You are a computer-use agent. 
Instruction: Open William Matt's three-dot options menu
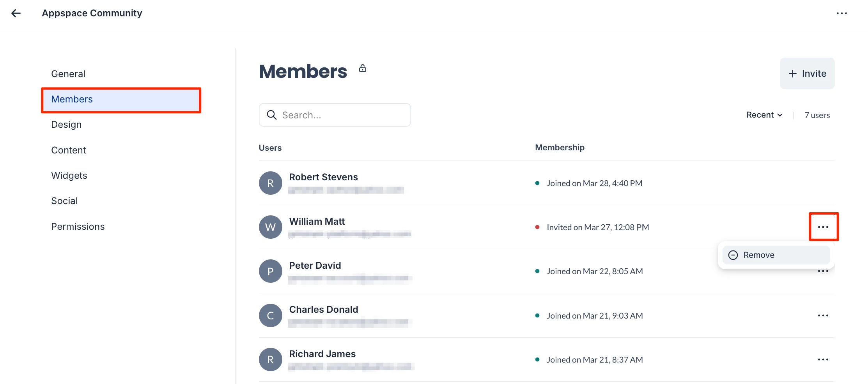point(823,227)
